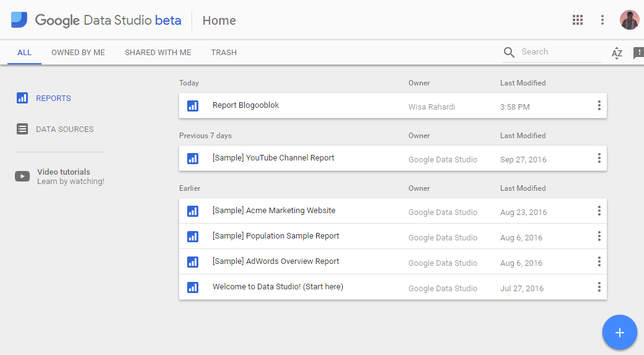This screenshot has width=644, height=355.
Task: Open more options for Acme Marketing Website
Action: point(599,211)
